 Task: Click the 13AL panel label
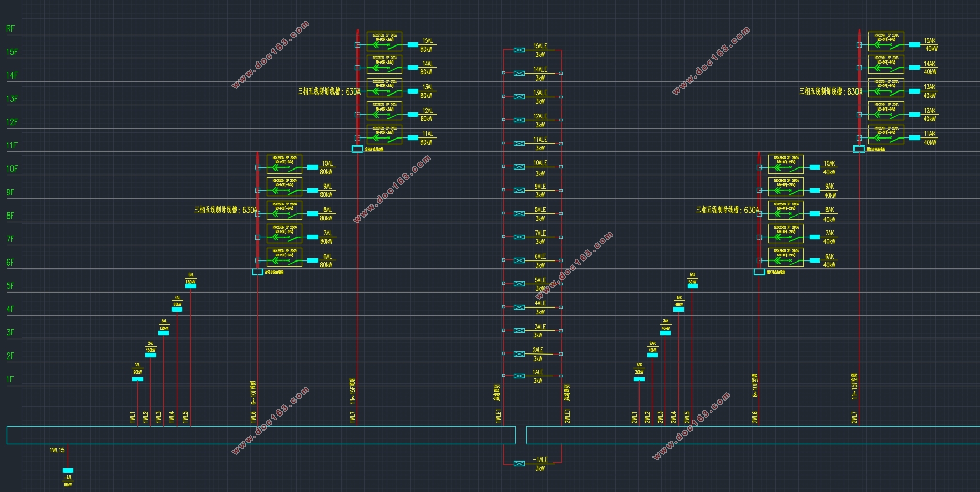point(428,87)
